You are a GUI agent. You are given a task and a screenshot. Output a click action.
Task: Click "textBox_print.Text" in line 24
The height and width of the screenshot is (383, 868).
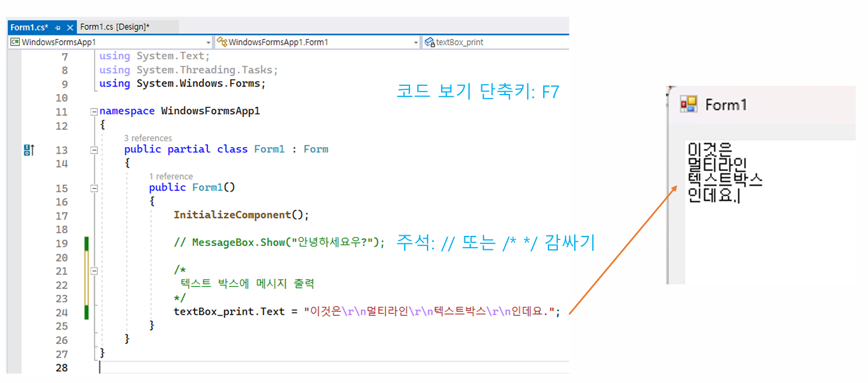229,312
